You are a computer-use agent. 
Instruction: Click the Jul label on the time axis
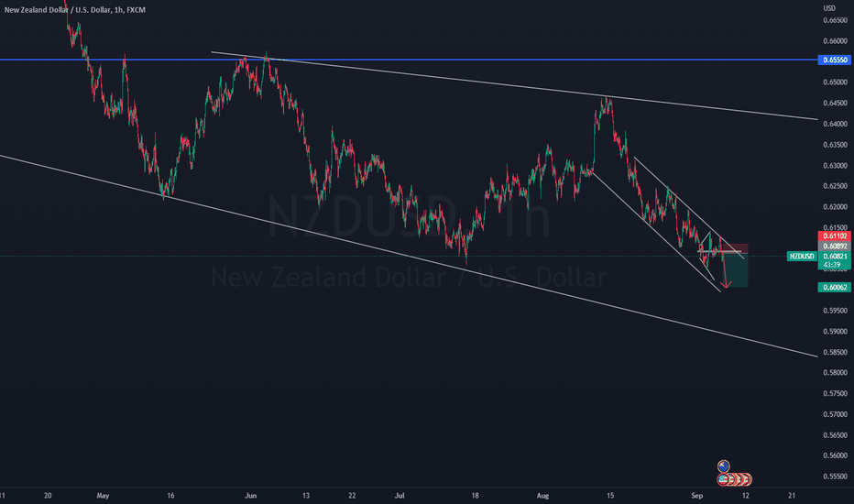pyautogui.click(x=400, y=496)
